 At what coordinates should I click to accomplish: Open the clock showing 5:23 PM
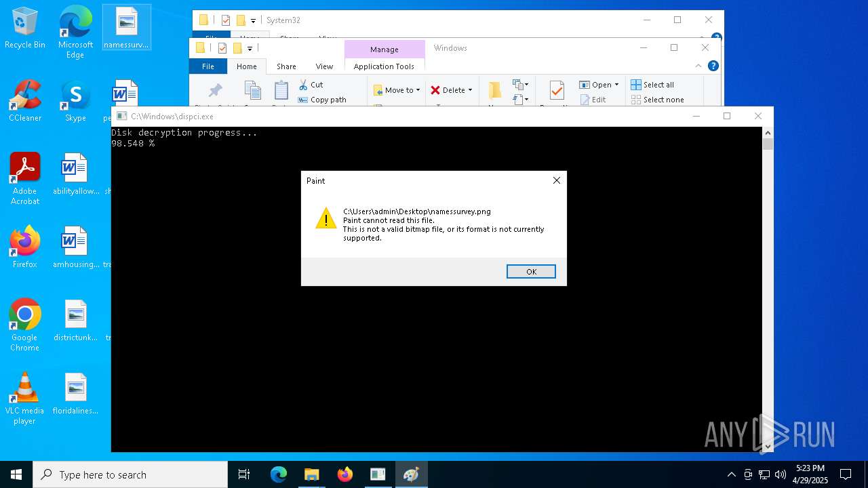(810, 474)
